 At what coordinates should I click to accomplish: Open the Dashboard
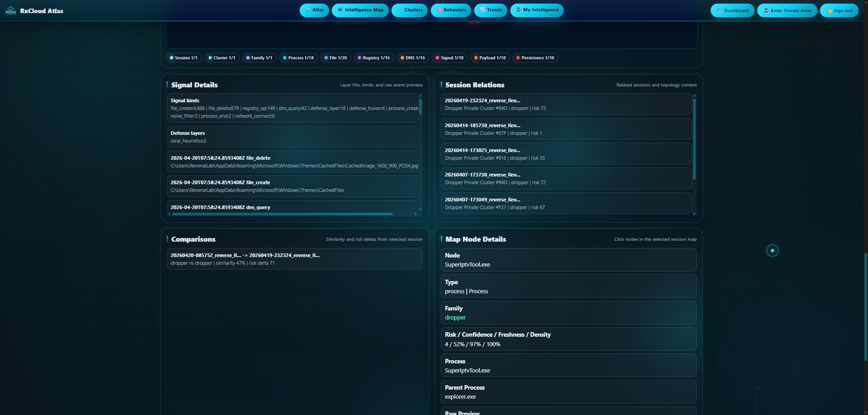coord(732,10)
